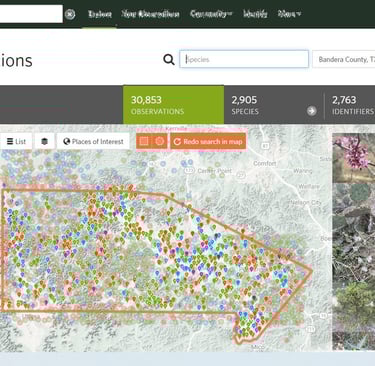Open the map layers stack icon
The width and height of the screenshot is (375, 366).
(44, 142)
